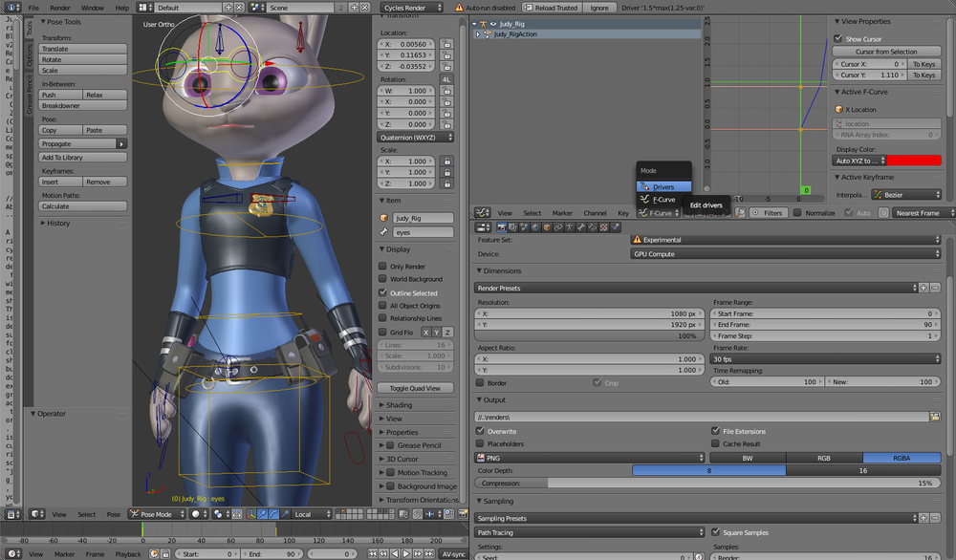Uncheck Outline Selected checkbox
Screen dimensions: 956x560
point(383,292)
